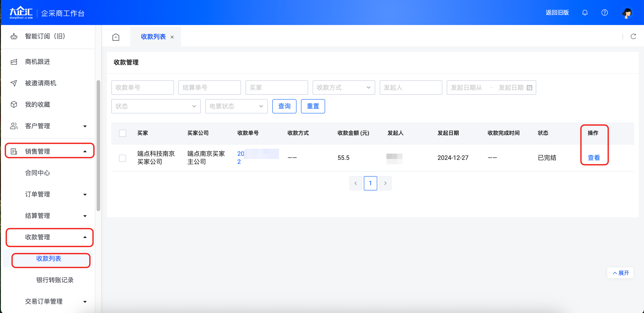Viewport: 644px width, 313px height.
Task: Open 合同中心 menu item
Action: 38,173
